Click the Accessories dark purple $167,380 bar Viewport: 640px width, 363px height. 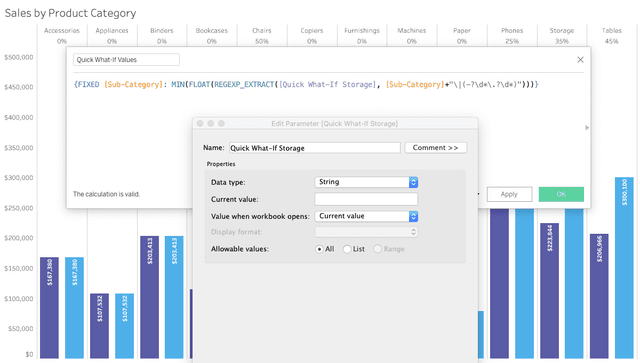tap(49, 307)
